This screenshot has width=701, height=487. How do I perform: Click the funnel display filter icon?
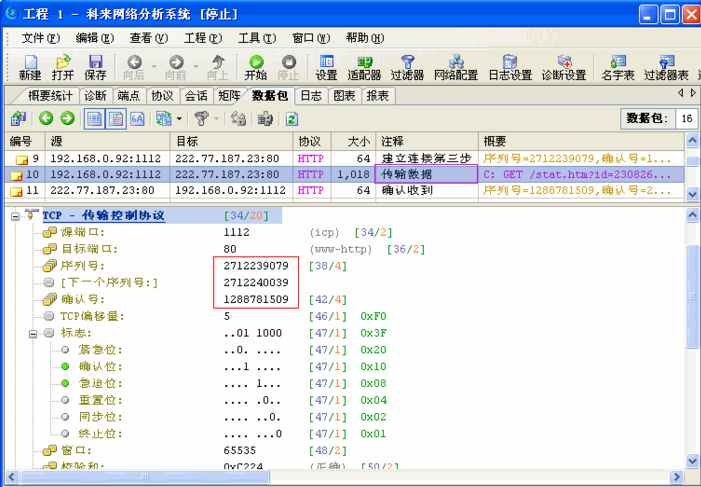pyautogui.click(x=202, y=119)
